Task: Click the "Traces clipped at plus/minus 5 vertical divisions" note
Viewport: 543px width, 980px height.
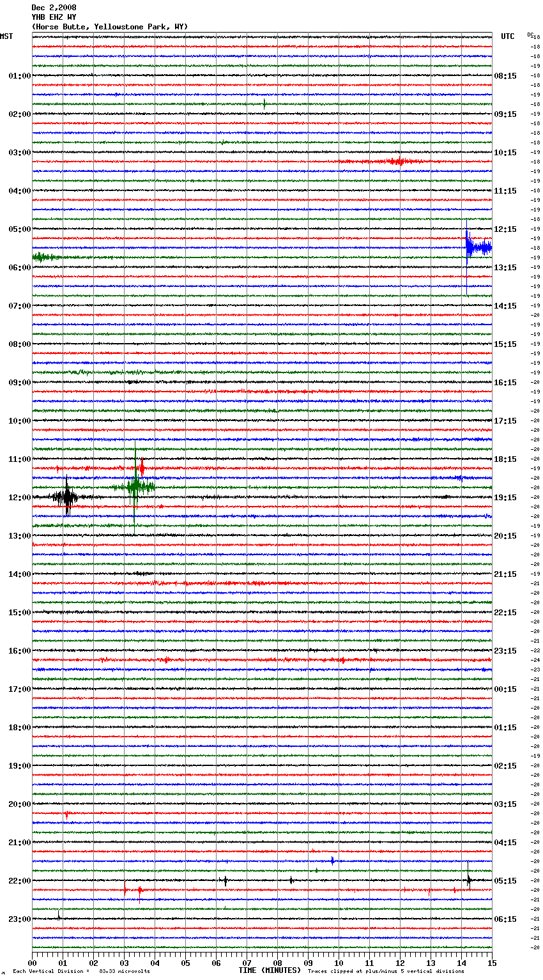Action: 386,971
